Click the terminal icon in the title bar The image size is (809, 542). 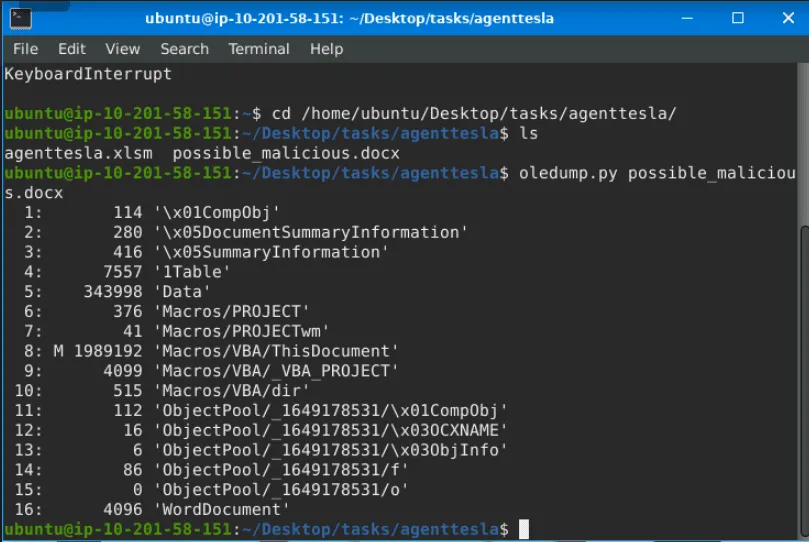[20, 18]
